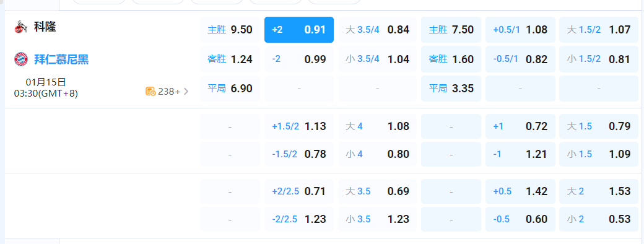Click the orange markets icon beside 238+

[150, 91]
